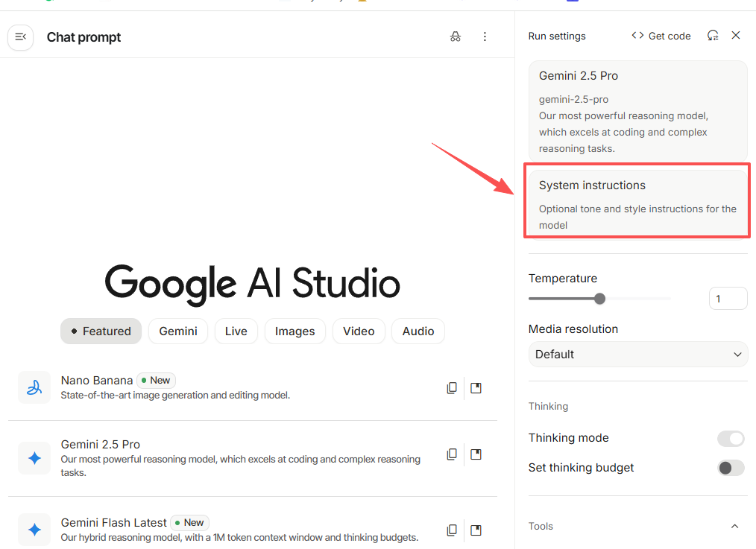Click the Get code button
The image size is (756, 549).
(661, 36)
